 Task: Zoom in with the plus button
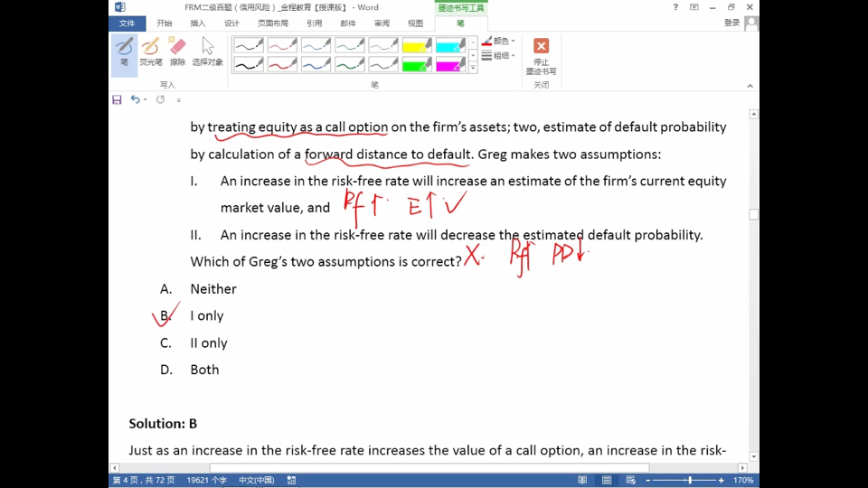[x=722, y=480]
